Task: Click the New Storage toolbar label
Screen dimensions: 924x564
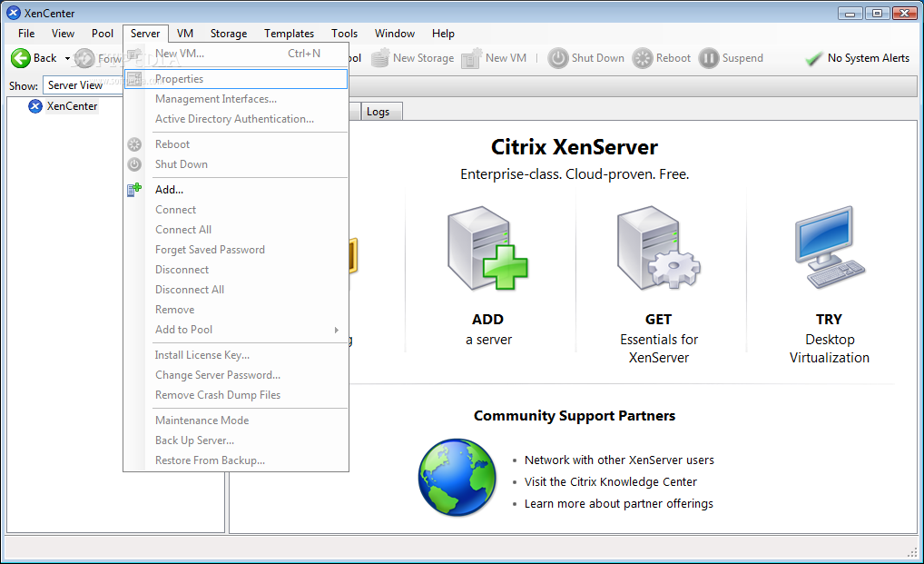Action: [x=423, y=58]
